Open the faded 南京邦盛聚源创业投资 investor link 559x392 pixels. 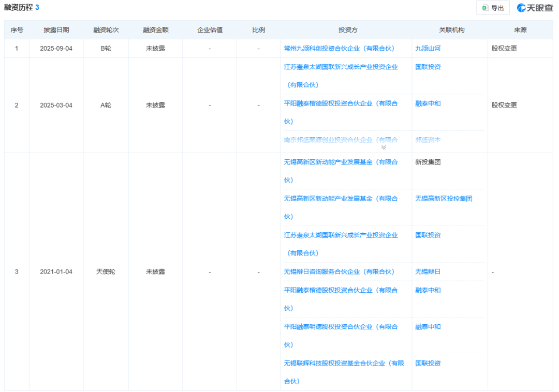point(341,140)
